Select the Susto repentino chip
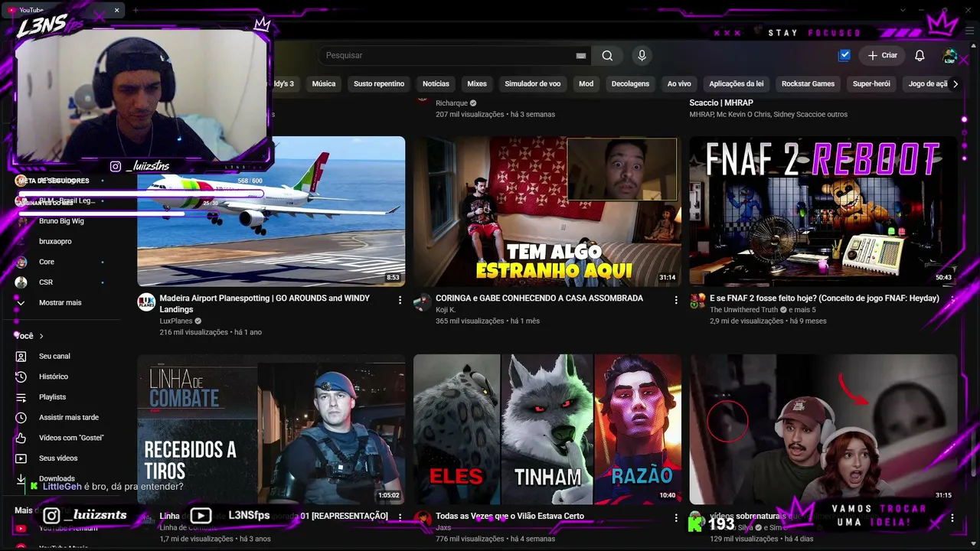 (379, 84)
